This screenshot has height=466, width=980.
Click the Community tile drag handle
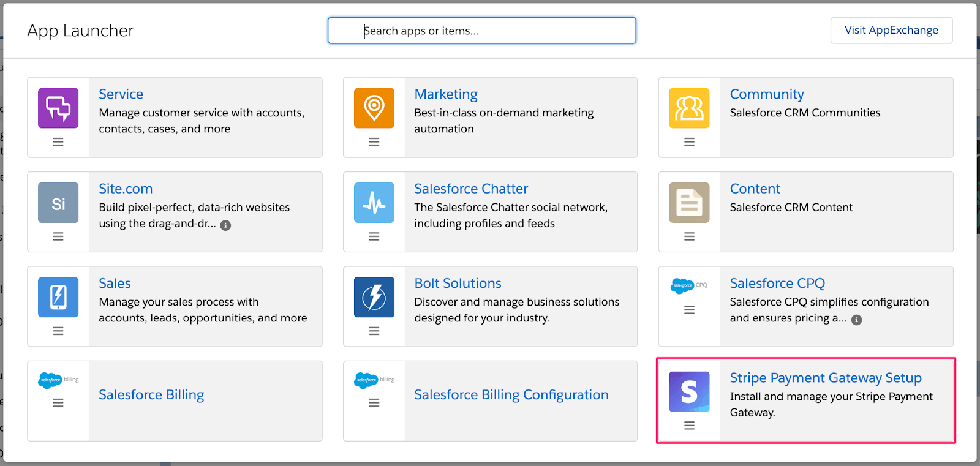click(689, 142)
